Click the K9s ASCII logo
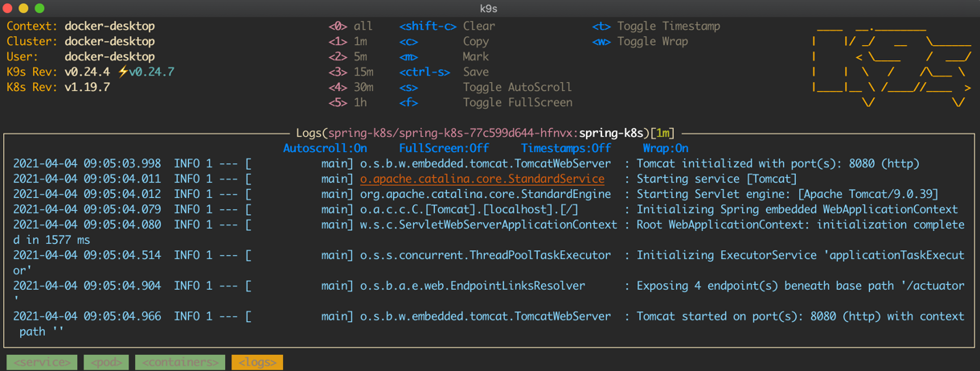The image size is (980, 371). [x=891, y=64]
